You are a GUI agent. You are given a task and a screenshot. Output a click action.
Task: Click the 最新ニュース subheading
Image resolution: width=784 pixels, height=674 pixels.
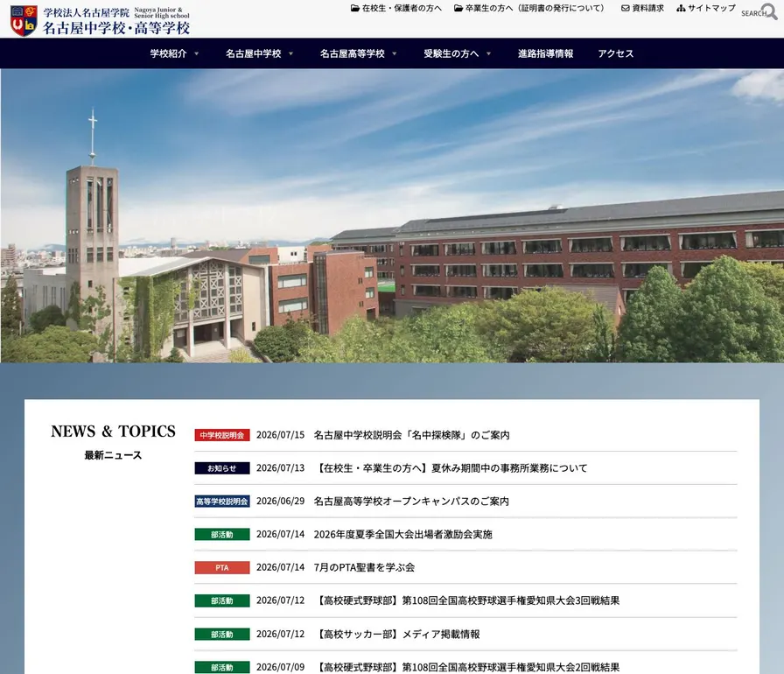pyautogui.click(x=113, y=455)
